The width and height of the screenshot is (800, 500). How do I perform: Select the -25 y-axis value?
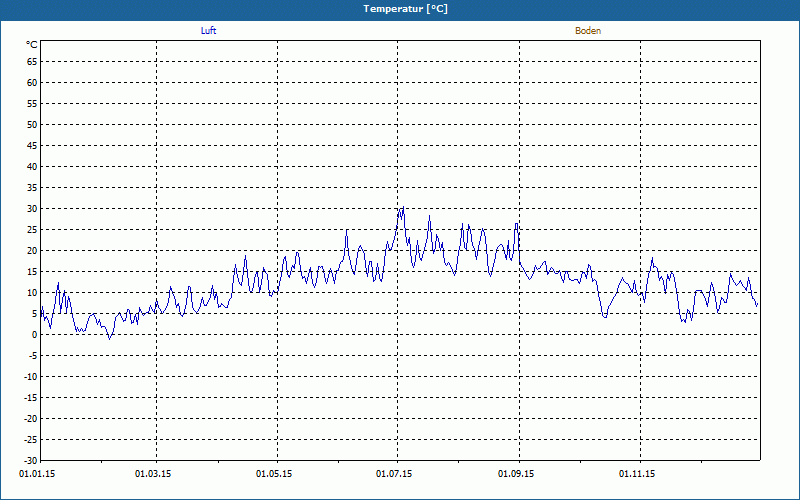click(x=30, y=440)
